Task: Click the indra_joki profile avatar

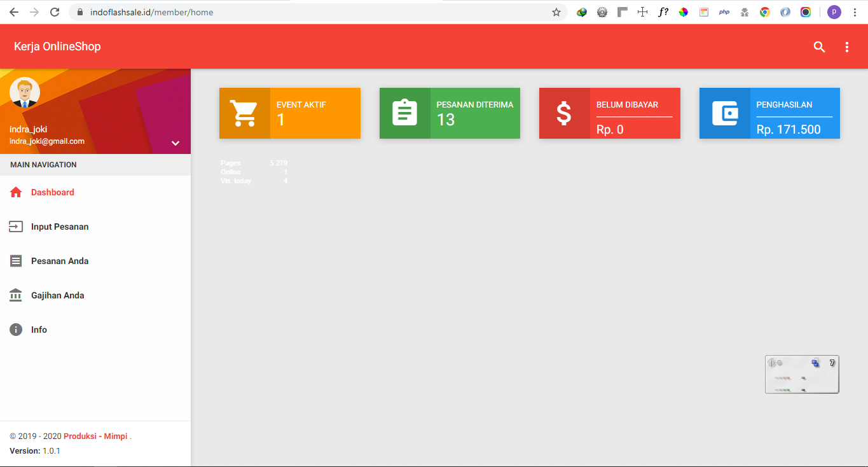Action: coord(25,93)
